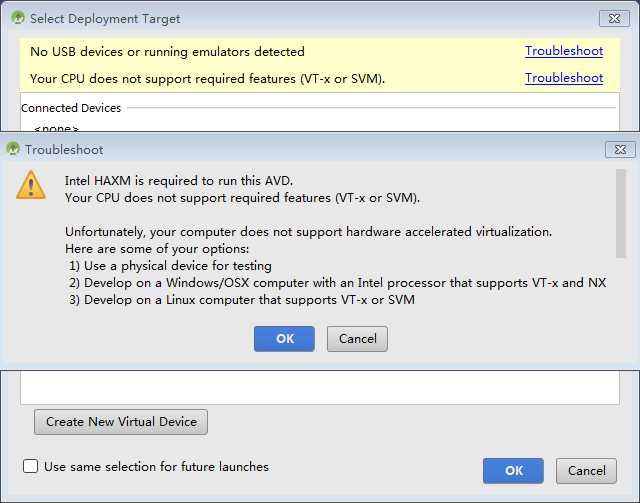Click option '1) Use a physical device for testing'
This screenshot has height=503, width=640.
click(x=170, y=266)
